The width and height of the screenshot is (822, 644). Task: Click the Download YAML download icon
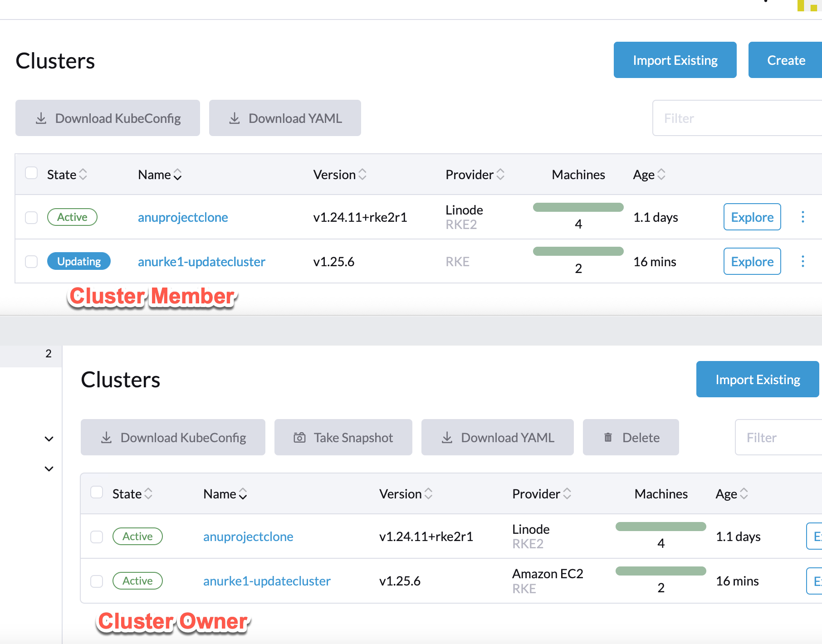(x=235, y=118)
